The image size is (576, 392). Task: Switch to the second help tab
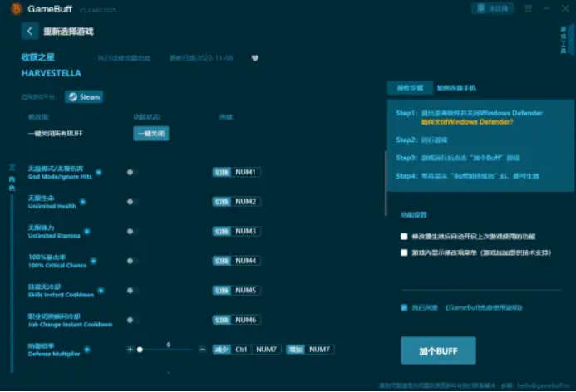(x=456, y=88)
